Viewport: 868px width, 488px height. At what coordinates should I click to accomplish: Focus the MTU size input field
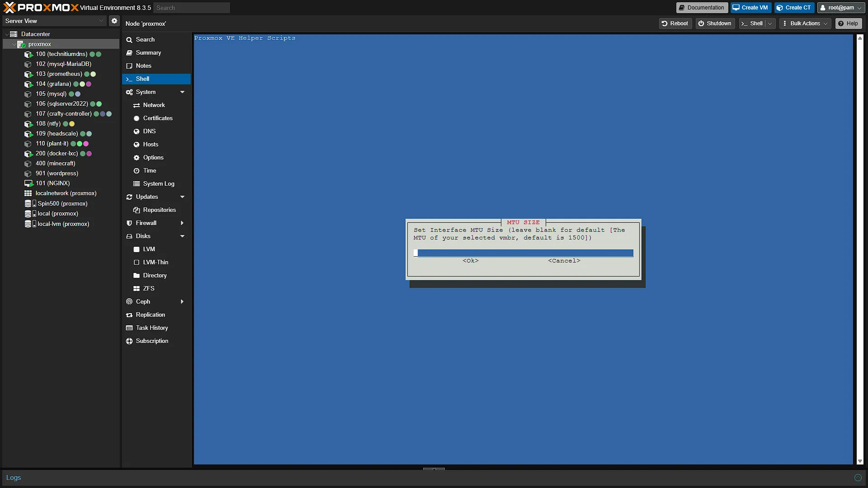pyautogui.click(x=524, y=253)
